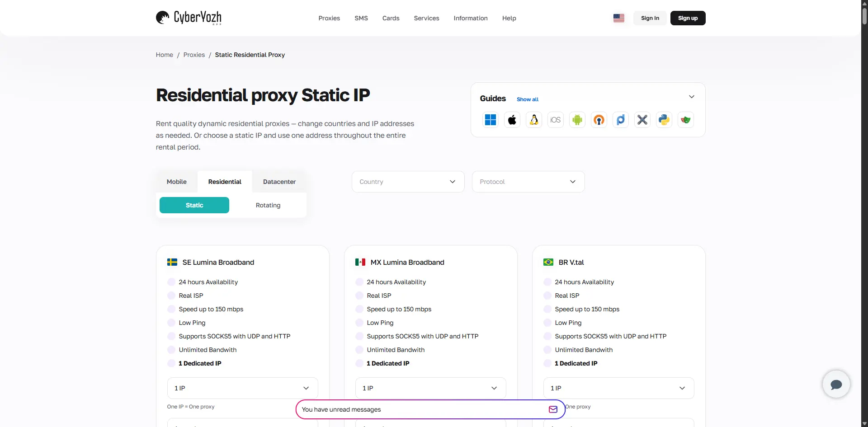
Task: Click 'Low Ping' in the BR V.tal card
Action: [x=568, y=323]
